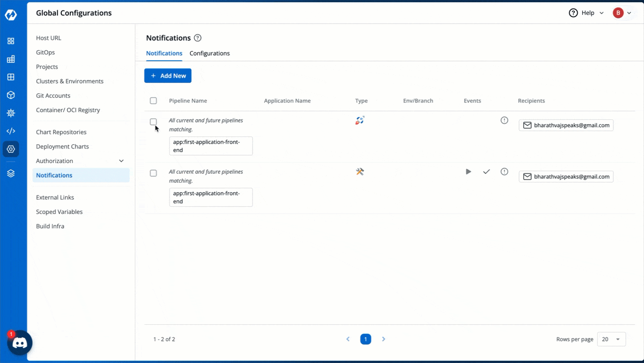Click the build tools icon on second row

coord(359,171)
